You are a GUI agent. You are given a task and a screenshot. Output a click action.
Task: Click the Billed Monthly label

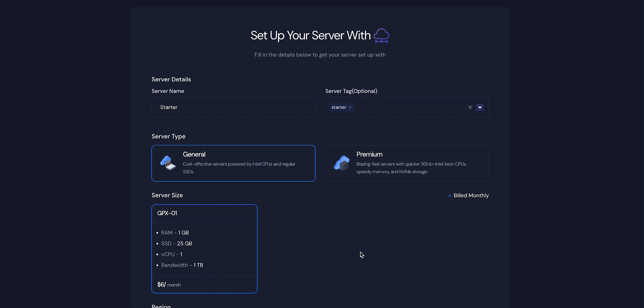click(471, 196)
